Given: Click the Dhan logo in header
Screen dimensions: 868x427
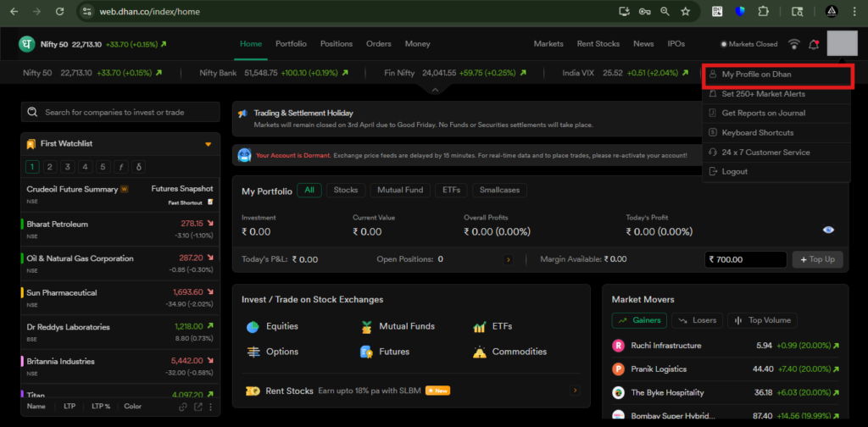Looking at the screenshot, I should pyautogui.click(x=27, y=44).
